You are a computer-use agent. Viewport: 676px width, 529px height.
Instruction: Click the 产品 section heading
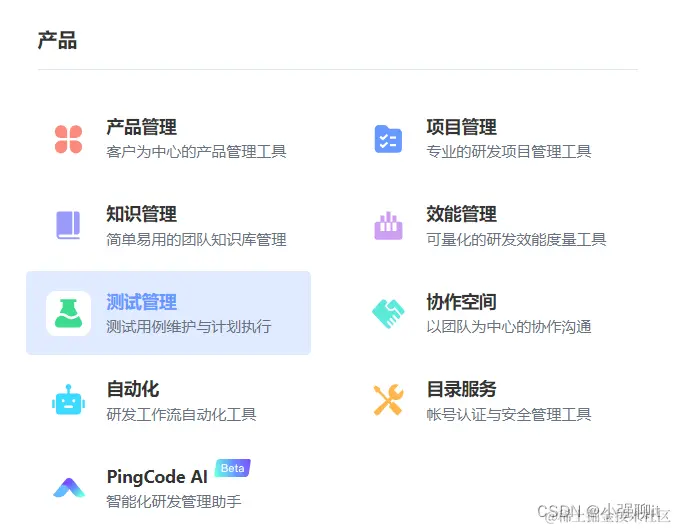tap(57, 41)
